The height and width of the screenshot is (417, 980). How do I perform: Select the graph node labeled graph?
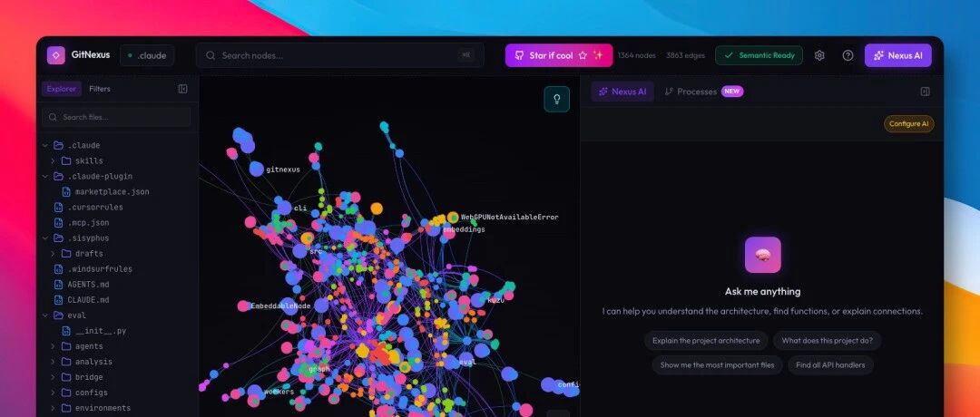click(304, 369)
